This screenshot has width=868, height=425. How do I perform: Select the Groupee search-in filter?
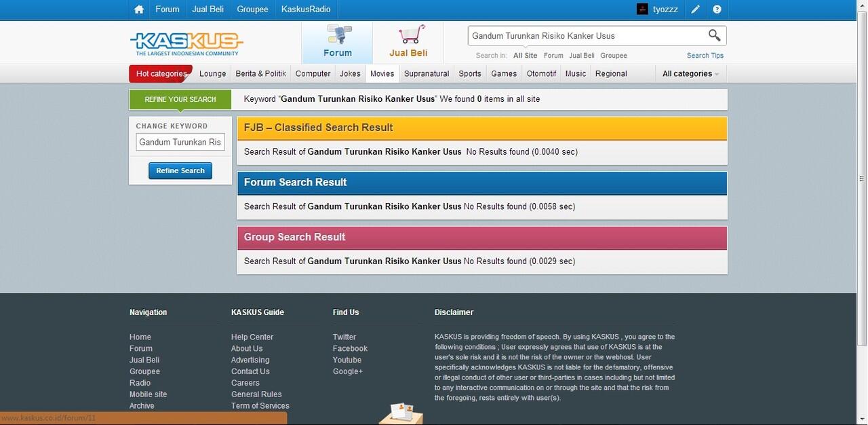[x=614, y=56]
